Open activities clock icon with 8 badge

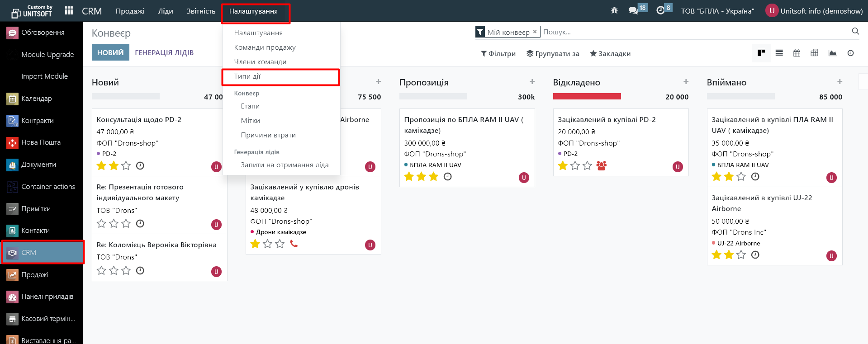click(660, 10)
